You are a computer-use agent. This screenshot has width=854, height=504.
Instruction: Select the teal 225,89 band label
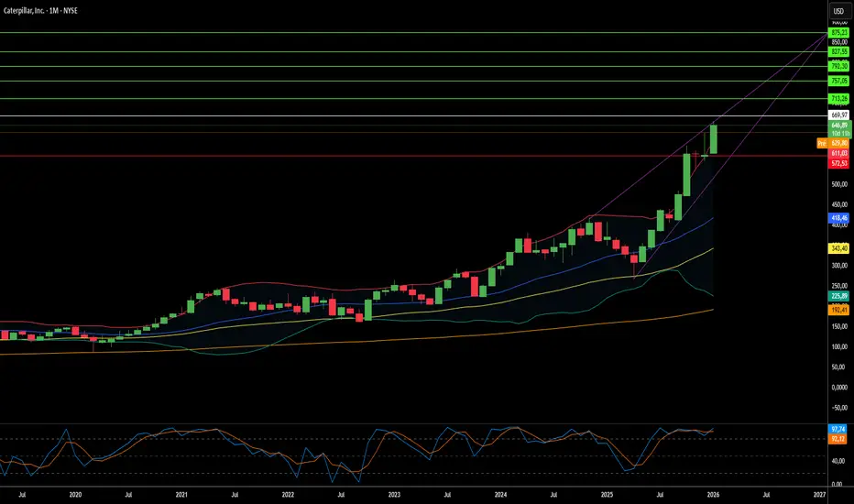[838, 296]
